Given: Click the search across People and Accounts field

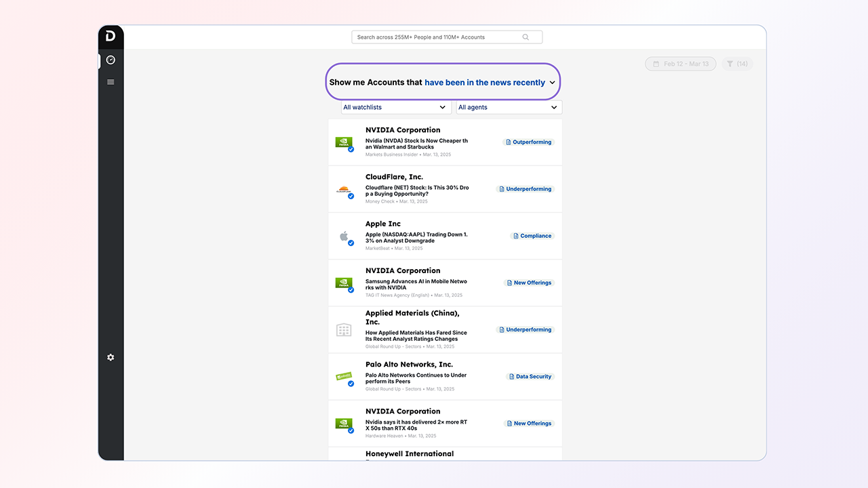Looking at the screenshot, I should [x=447, y=37].
